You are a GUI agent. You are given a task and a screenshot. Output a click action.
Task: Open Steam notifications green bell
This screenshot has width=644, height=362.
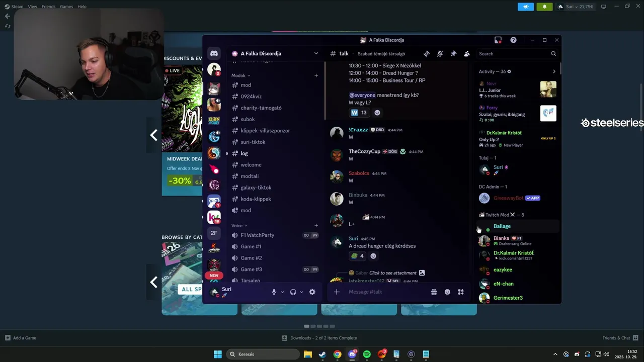click(x=544, y=7)
